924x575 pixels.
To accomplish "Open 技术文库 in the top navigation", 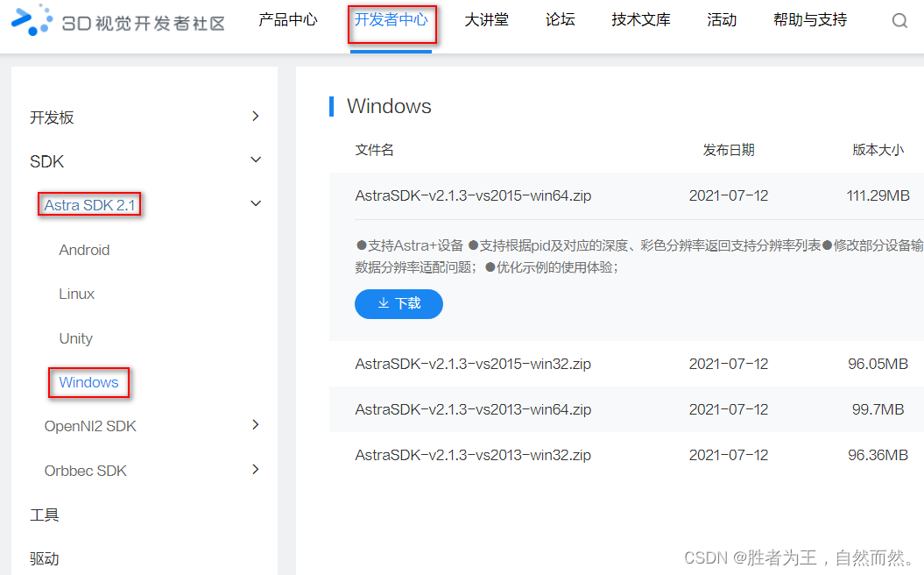I will pos(640,20).
